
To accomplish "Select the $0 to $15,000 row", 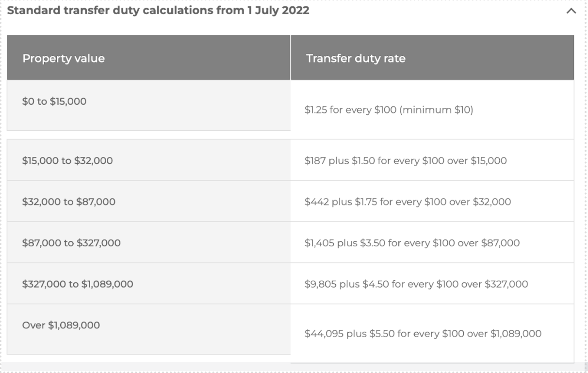I will point(54,101).
